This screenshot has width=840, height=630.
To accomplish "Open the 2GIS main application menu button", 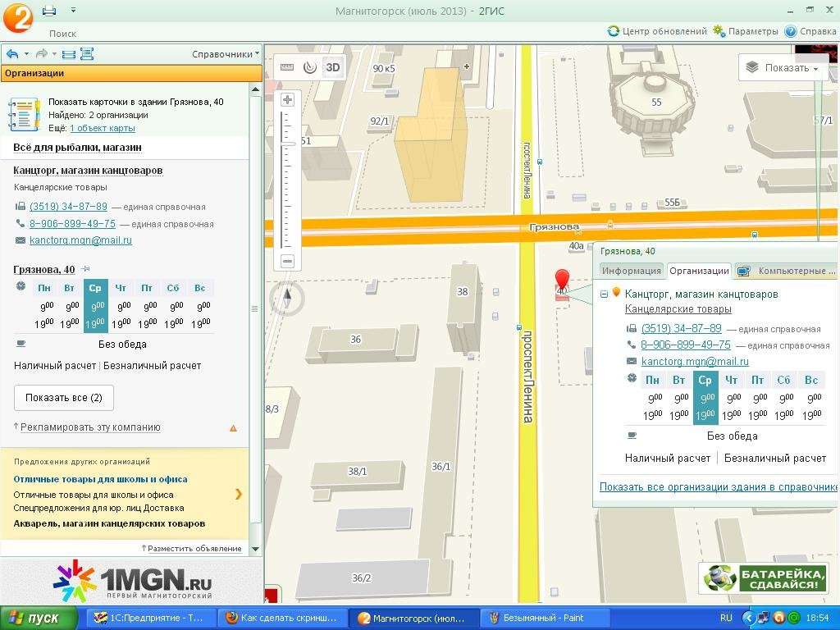I will click(18, 17).
